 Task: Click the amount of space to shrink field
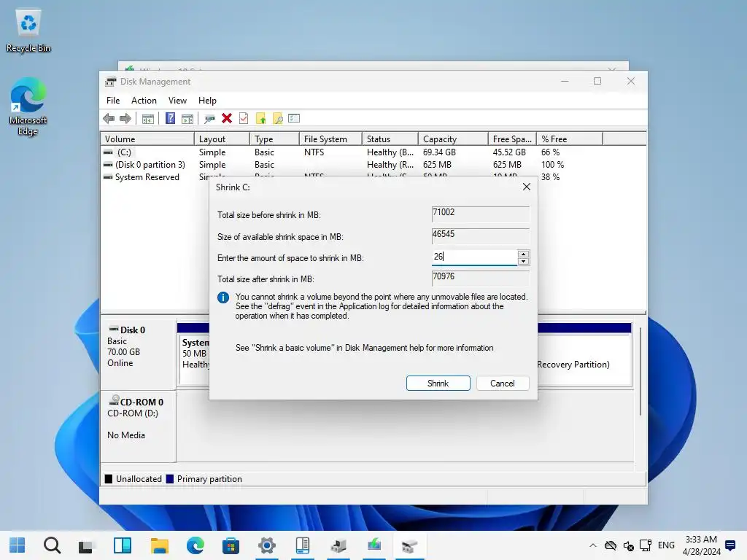coord(474,257)
